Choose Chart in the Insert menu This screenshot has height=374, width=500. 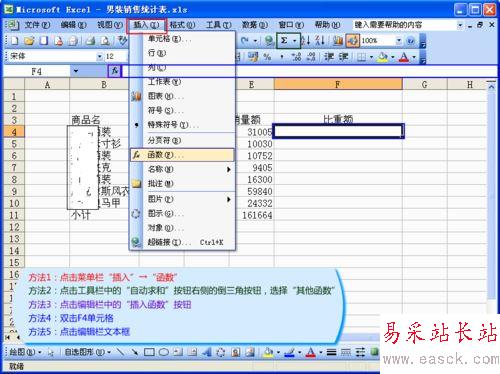click(182, 96)
